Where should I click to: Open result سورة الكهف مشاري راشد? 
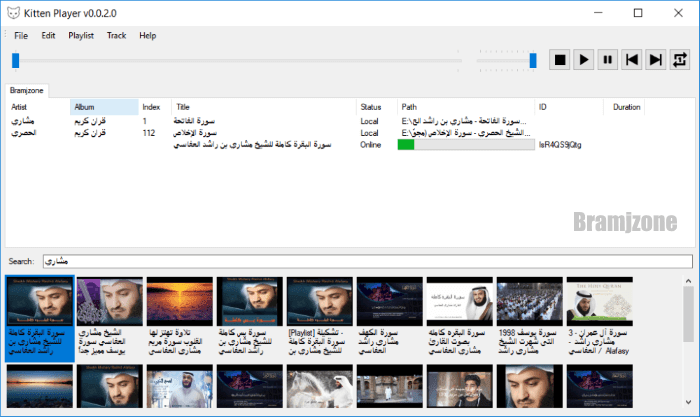click(389, 316)
